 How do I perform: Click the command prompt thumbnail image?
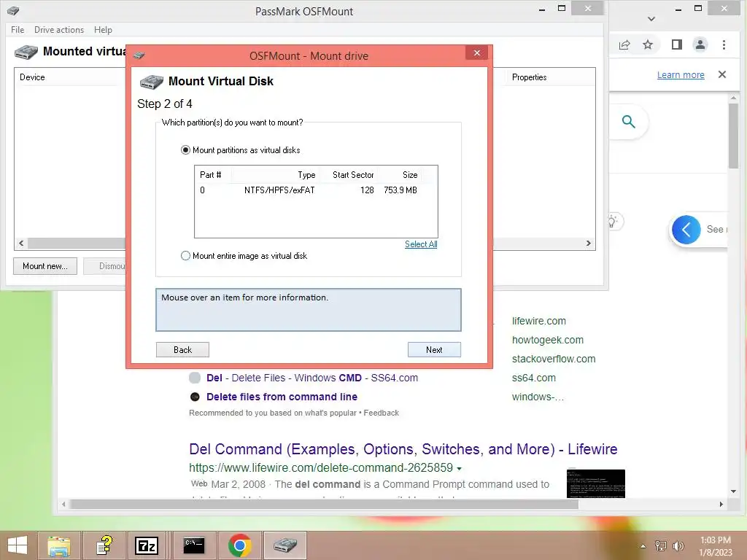click(595, 483)
